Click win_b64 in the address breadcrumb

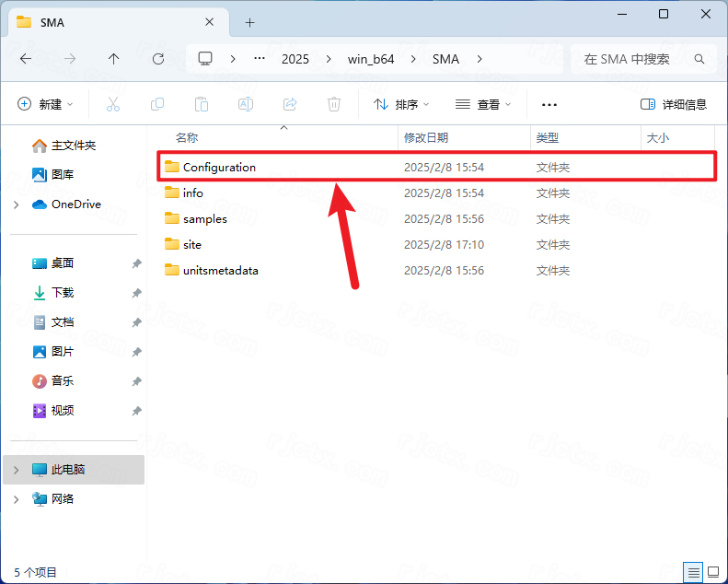[371, 59]
